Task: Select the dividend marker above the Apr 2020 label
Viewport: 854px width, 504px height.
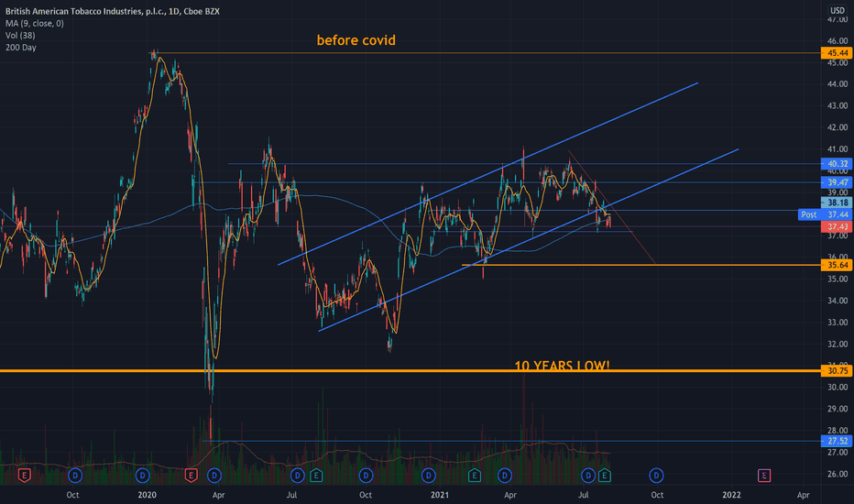Action: point(214,476)
